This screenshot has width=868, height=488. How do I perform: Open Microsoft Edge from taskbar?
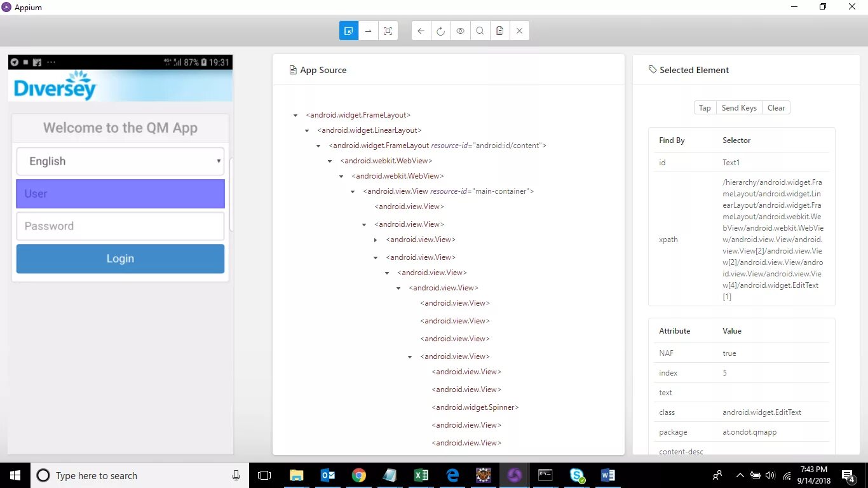[x=452, y=475]
